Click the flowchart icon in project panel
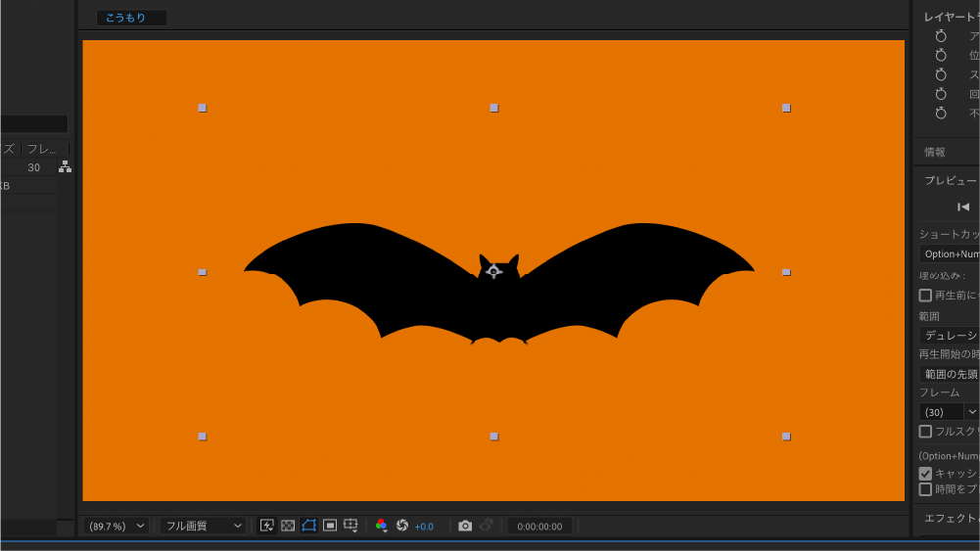 click(65, 167)
